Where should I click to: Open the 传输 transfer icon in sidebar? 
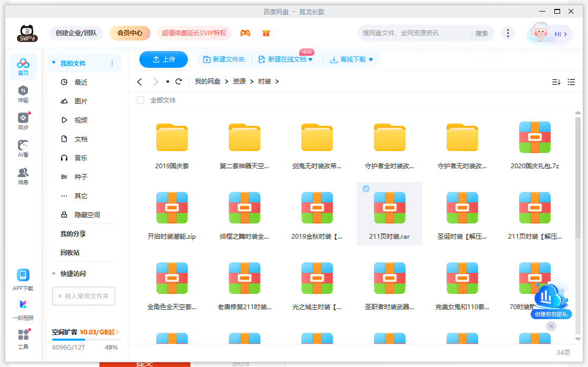23,94
